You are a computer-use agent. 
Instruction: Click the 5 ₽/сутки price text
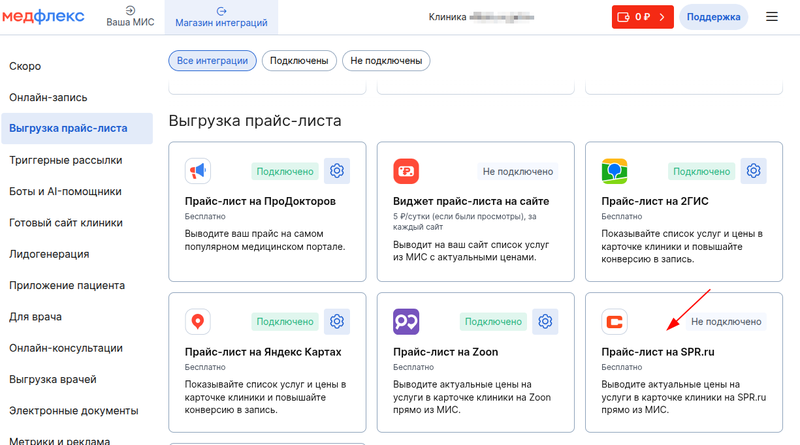pos(464,221)
